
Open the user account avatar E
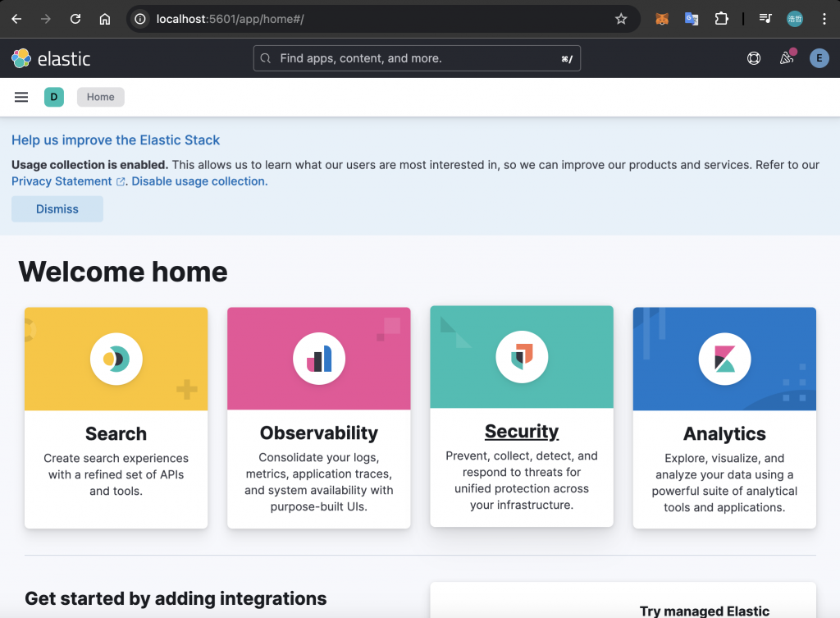click(x=819, y=58)
